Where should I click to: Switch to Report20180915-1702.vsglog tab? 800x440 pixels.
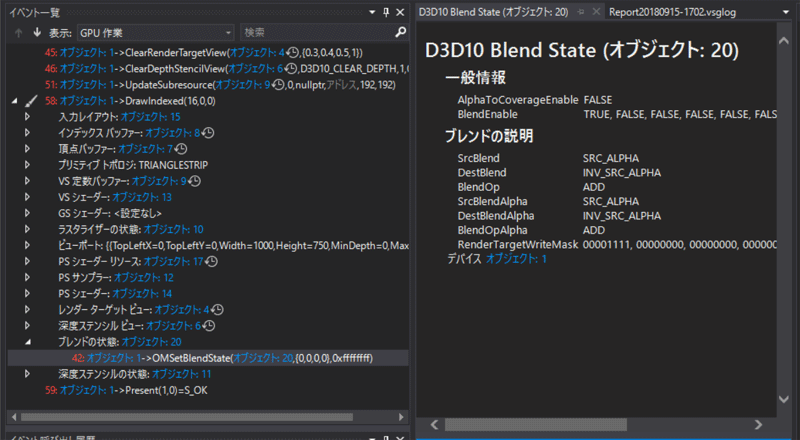[x=672, y=12]
